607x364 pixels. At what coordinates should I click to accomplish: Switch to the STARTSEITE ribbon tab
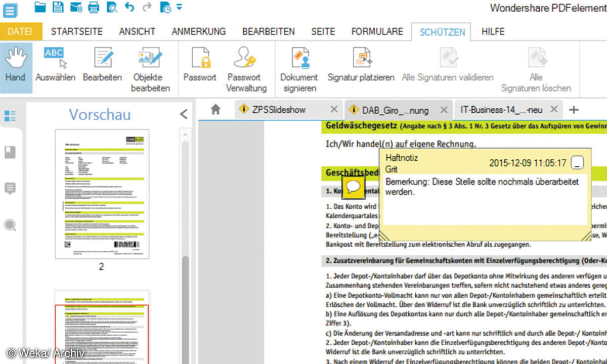point(77,31)
